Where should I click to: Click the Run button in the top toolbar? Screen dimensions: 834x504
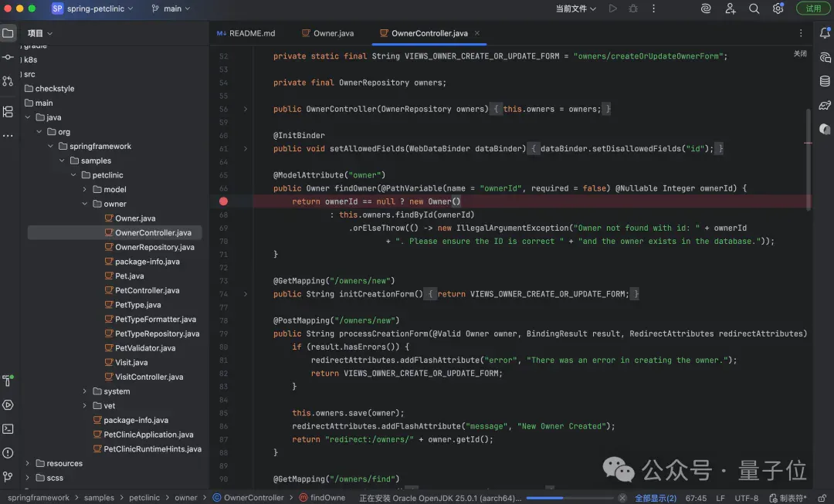pyautogui.click(x=612, y=8)
